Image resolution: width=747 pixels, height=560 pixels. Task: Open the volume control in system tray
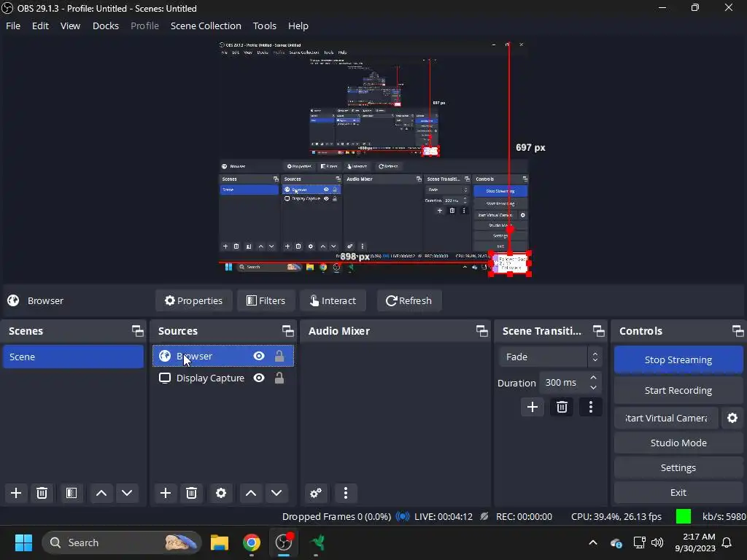(657, 542)
